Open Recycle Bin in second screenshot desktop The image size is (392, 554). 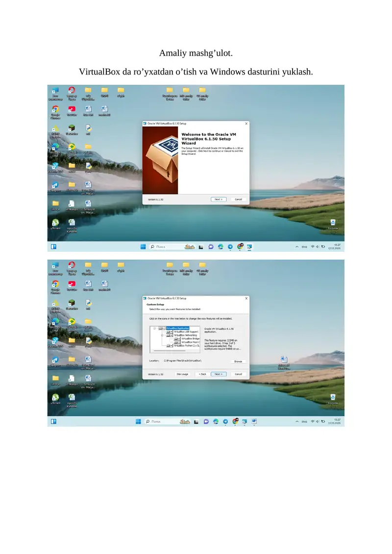coord(333,399)
